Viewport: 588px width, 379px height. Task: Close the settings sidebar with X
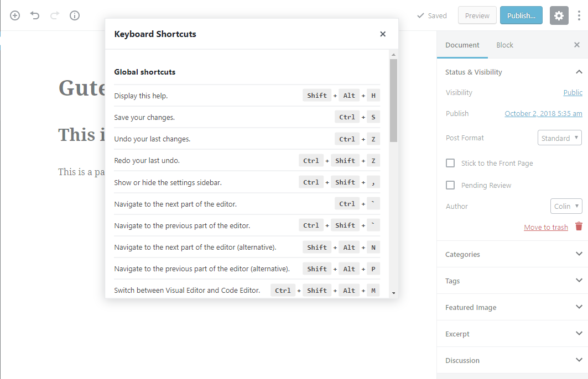pos(577,45)
